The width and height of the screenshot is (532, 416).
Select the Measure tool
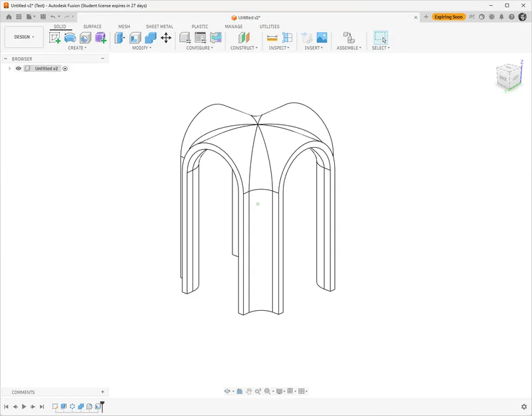click(272, 38)
